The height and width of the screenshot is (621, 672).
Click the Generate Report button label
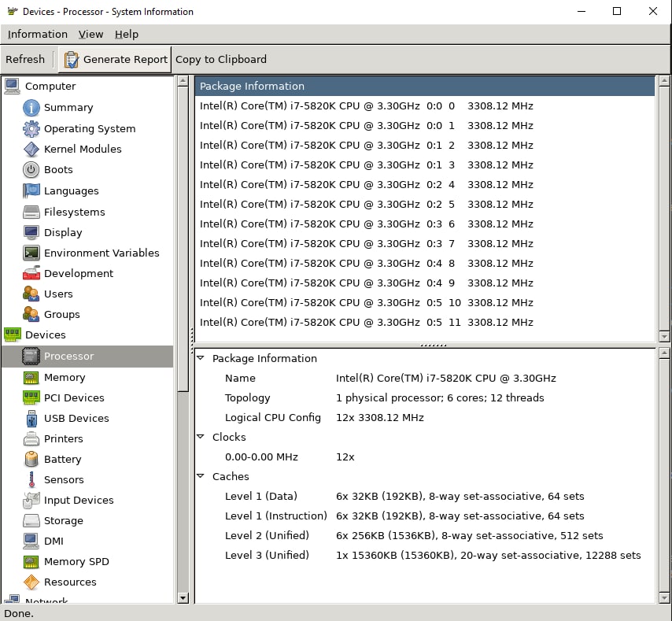(x=125, y=60)
